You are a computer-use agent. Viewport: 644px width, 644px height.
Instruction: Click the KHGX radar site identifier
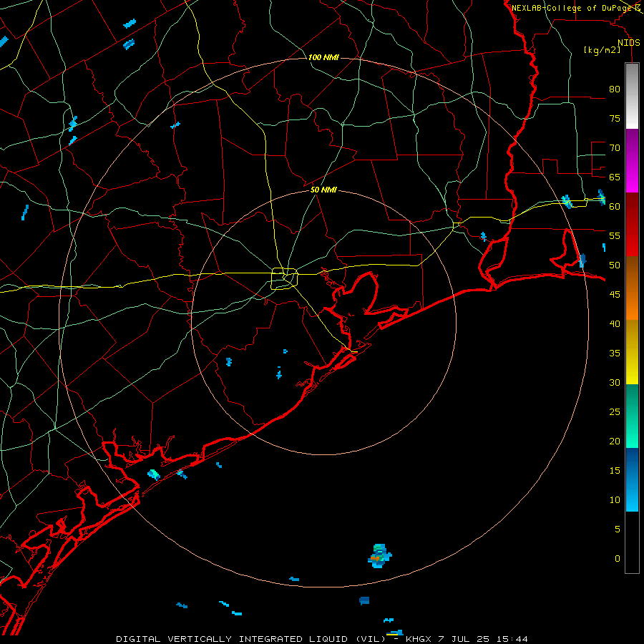(x=418, y=639)
